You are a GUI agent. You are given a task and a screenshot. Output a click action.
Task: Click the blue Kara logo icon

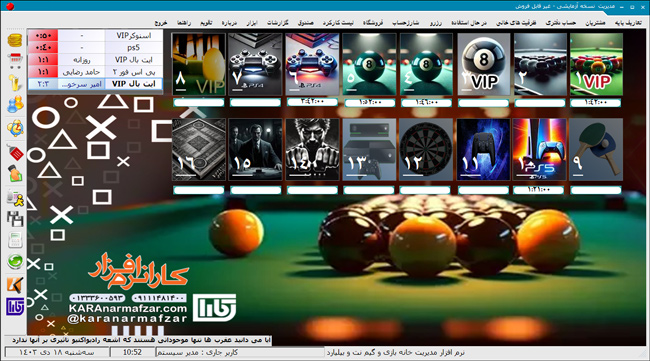(x=15, y=307)
